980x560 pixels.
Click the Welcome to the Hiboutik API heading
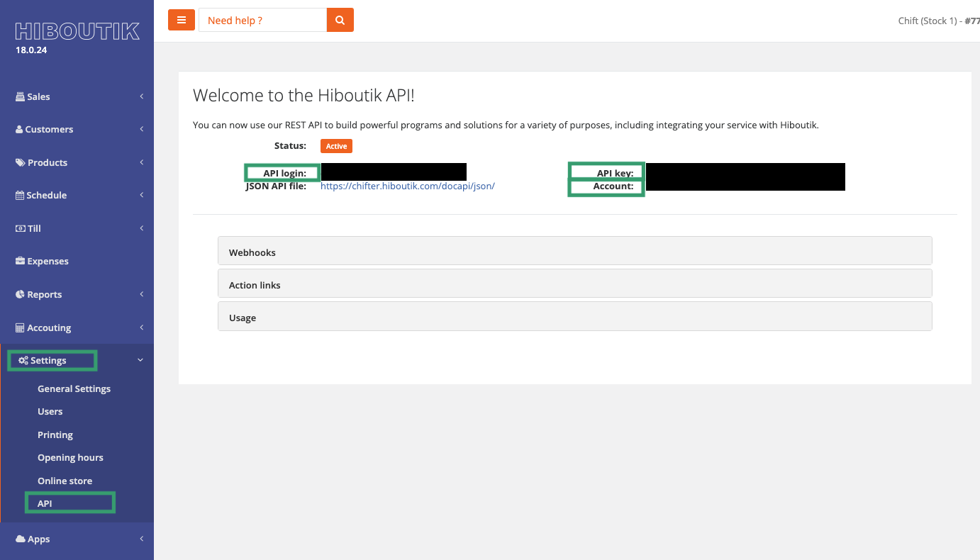[x=304, y=96]
